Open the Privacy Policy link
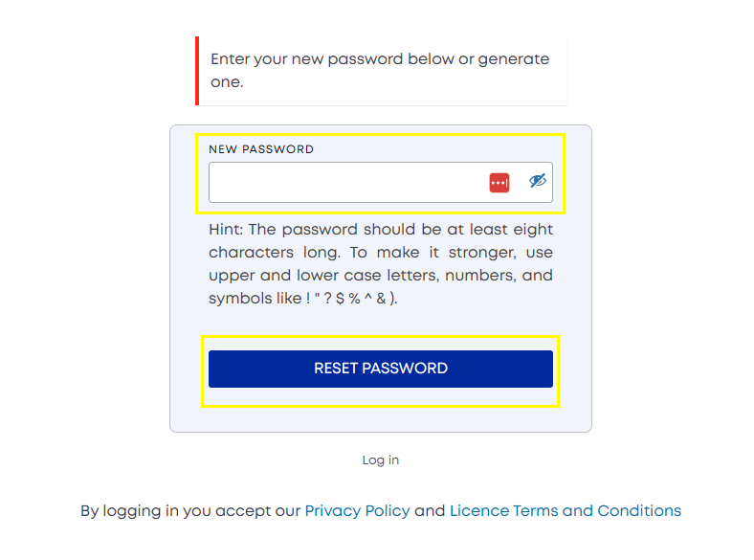754x560 pixels. point(357,510)
